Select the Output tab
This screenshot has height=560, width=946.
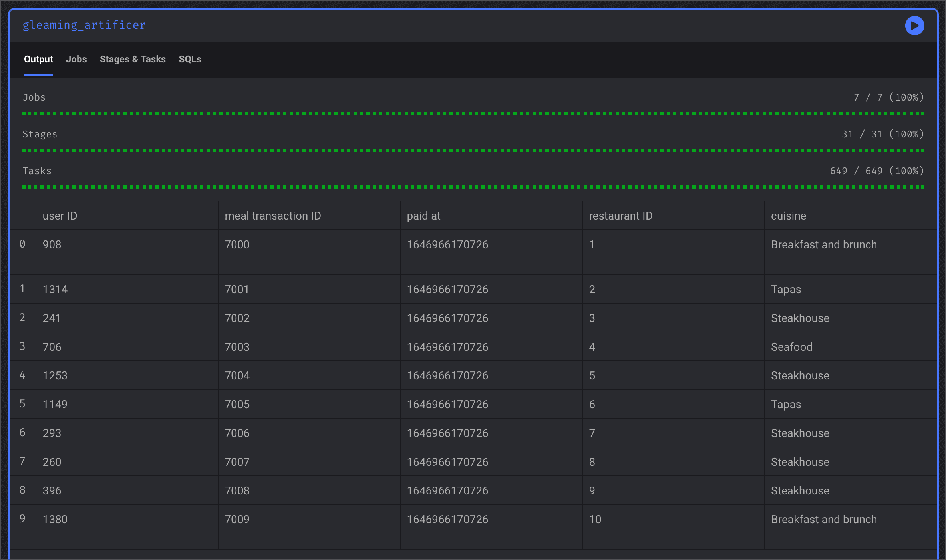coord(38,59)
